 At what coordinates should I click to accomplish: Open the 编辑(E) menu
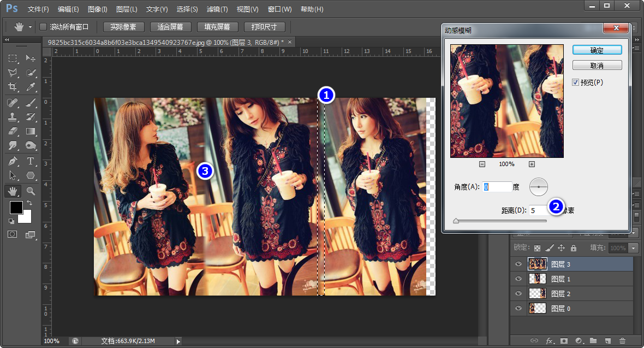[68, 9]
